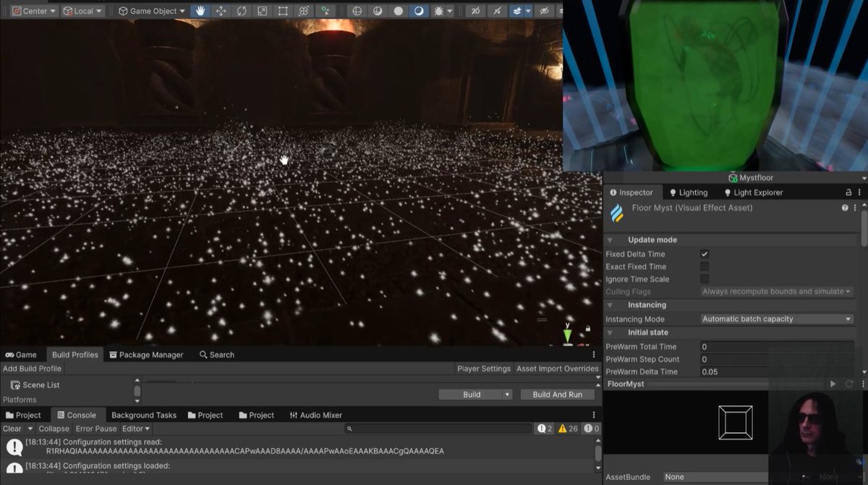
Task: Switch to wireframe draw mode icon
Action: tap(357, 11)
